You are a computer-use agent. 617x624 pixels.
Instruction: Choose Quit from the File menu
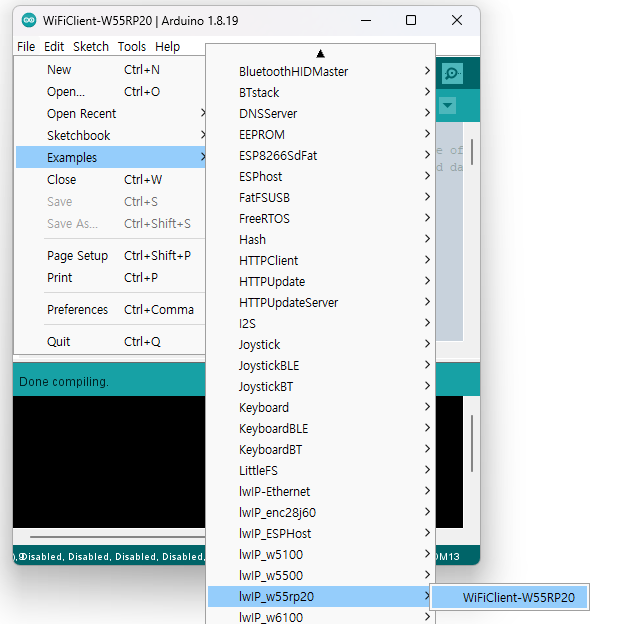point(110,341)
